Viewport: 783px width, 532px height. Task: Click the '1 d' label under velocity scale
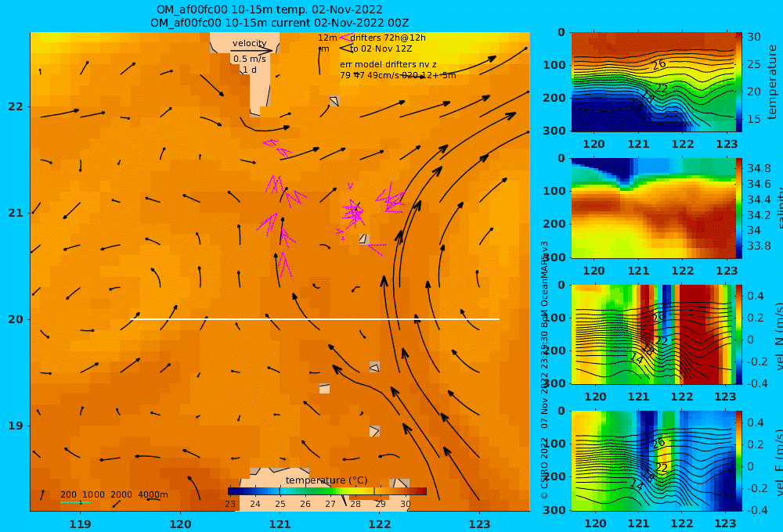pos(249,70)
